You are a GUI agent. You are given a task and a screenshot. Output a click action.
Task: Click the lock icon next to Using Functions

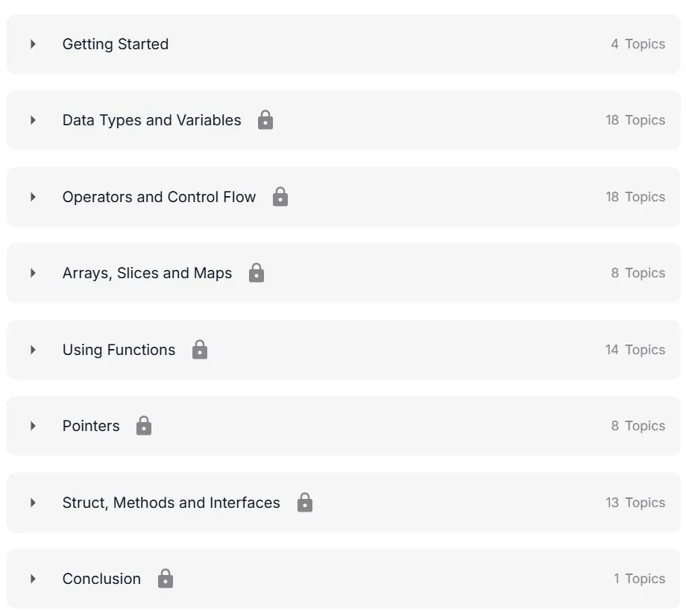[200, 349]
